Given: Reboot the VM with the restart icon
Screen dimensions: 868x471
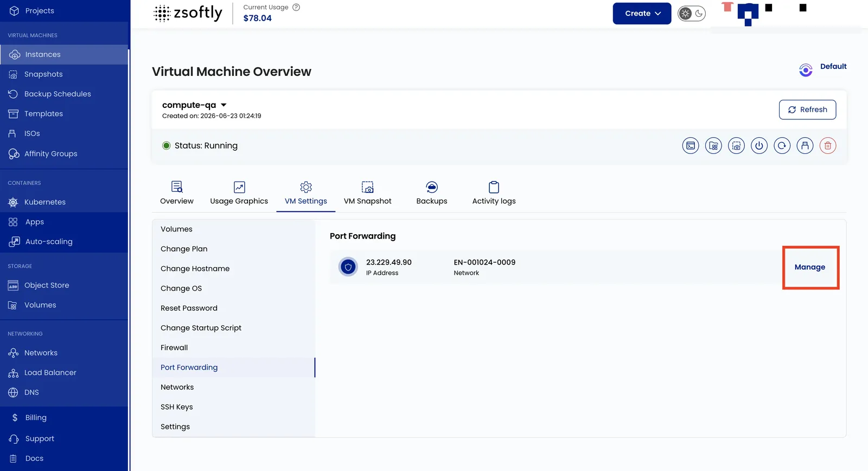Looking at the screenshot, I should click(x=782, y=145).
